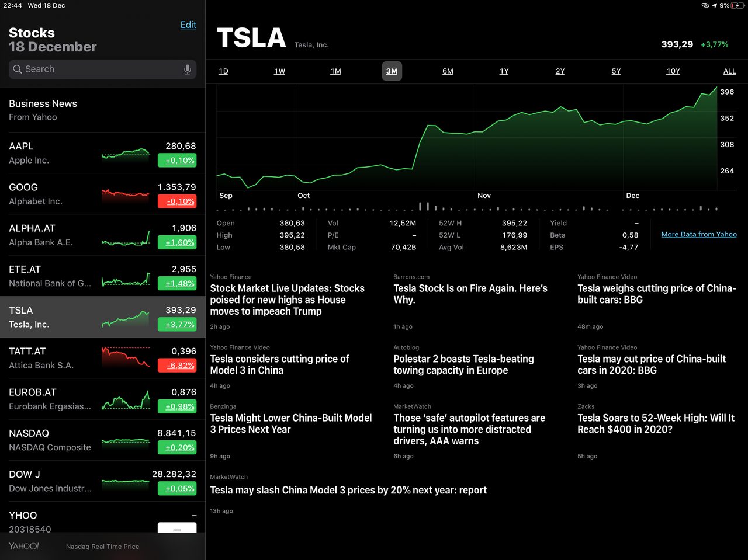This screenshot has width=748, height=560.
Task: Click into the Search field
Action: 103,69
